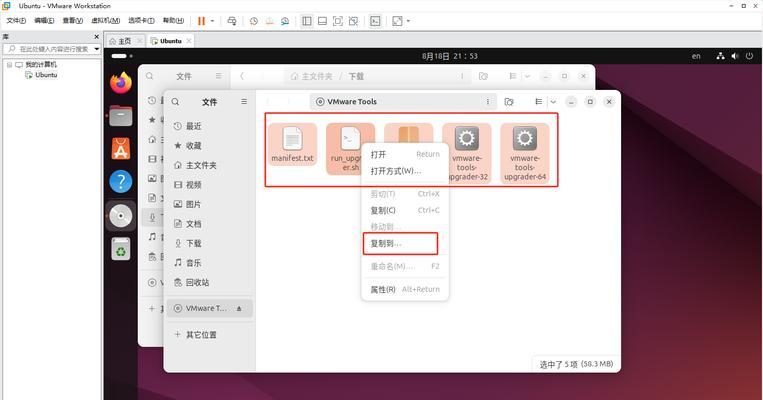The image size is (763, 400).
Task: Enter full screen mode icon
Action: pyautogui.click(x=338, y=21)
